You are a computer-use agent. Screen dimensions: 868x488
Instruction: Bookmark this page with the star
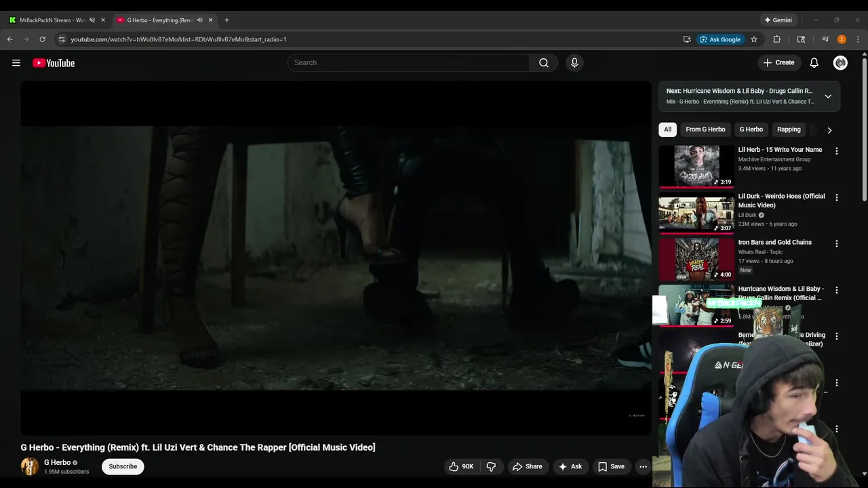pyautogui.click(x=753, y=39)
